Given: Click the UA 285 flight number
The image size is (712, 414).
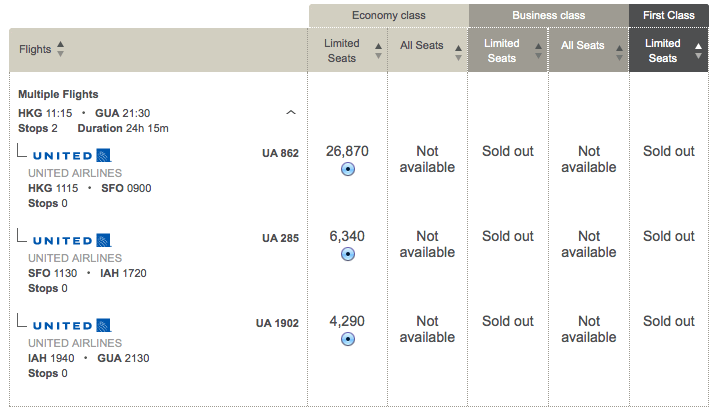Looking at the screenshot, I should pos(280,238).
